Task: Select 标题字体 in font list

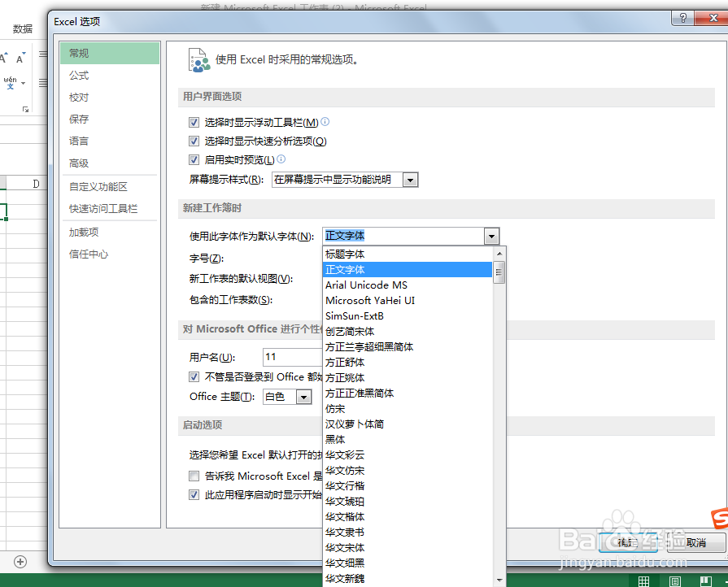Action: pyautogui.click(x=408, y=254)
